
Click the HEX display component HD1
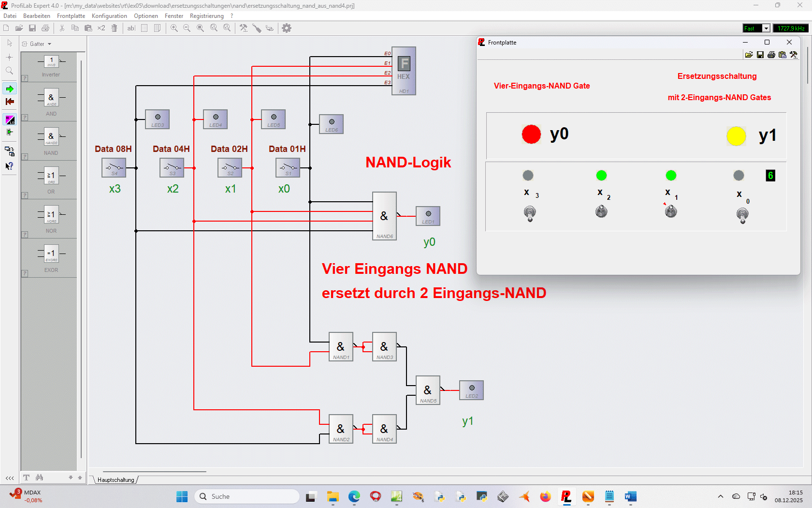pos(404,71)
